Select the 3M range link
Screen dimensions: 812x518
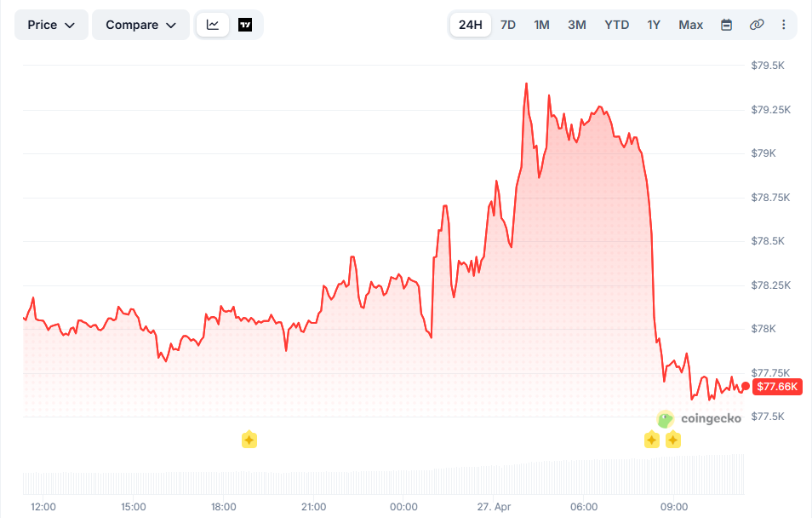576,25
